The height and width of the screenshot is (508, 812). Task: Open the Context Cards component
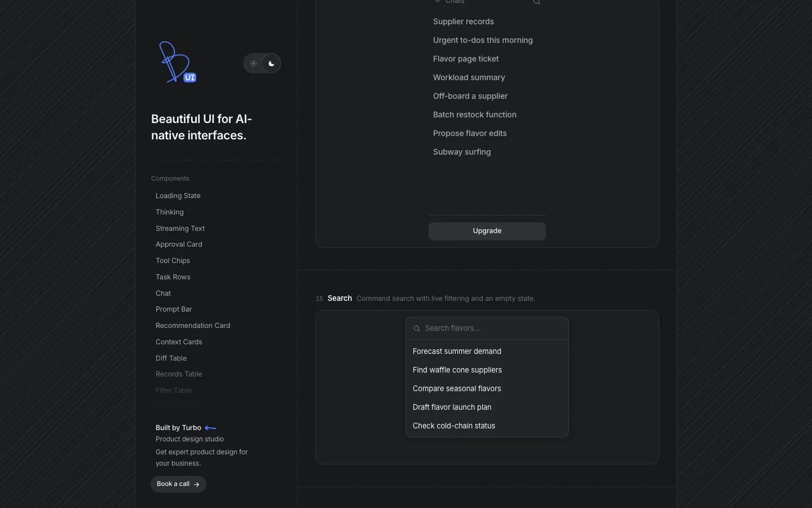pos(179,342)
